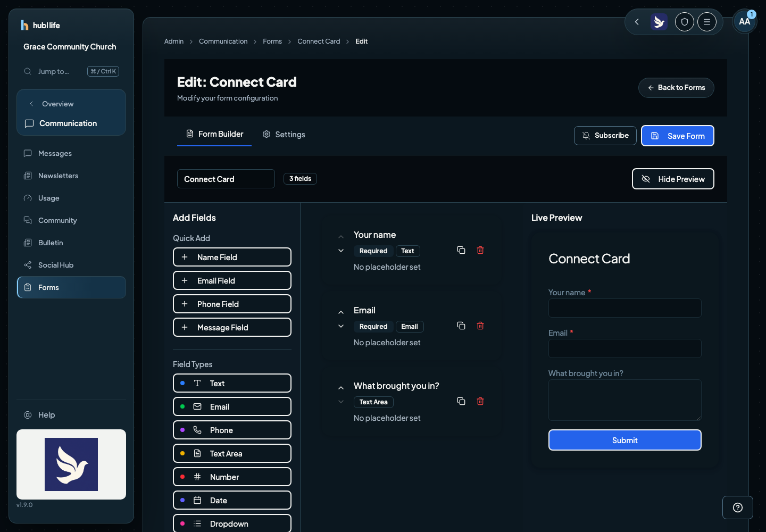Click the Required badge on Email field
The width and height of the screenshot is (766, 532).
pos(373,327)
